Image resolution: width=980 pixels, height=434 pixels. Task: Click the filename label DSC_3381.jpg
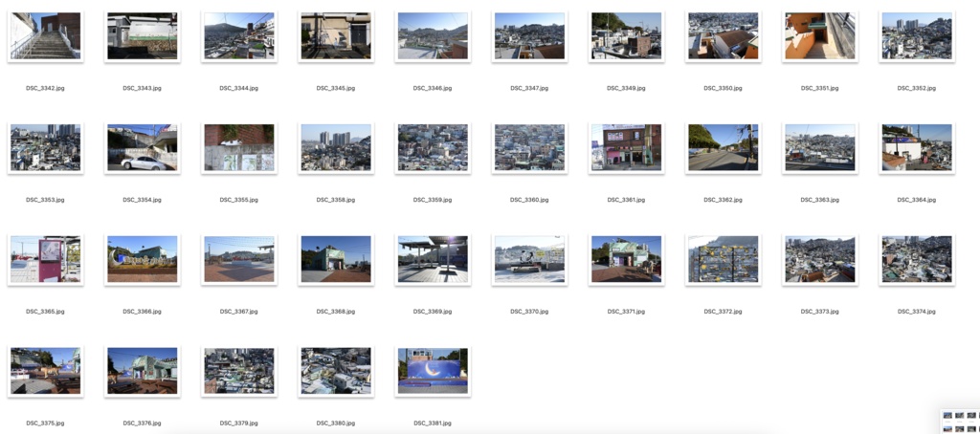[433, 423]
